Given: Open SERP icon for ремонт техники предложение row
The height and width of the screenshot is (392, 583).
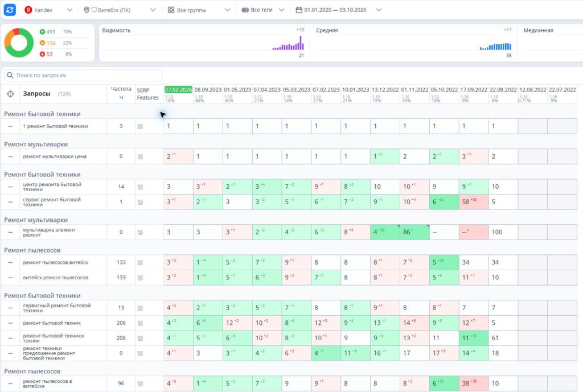Looking at the screenshot, I should point(140,354).
